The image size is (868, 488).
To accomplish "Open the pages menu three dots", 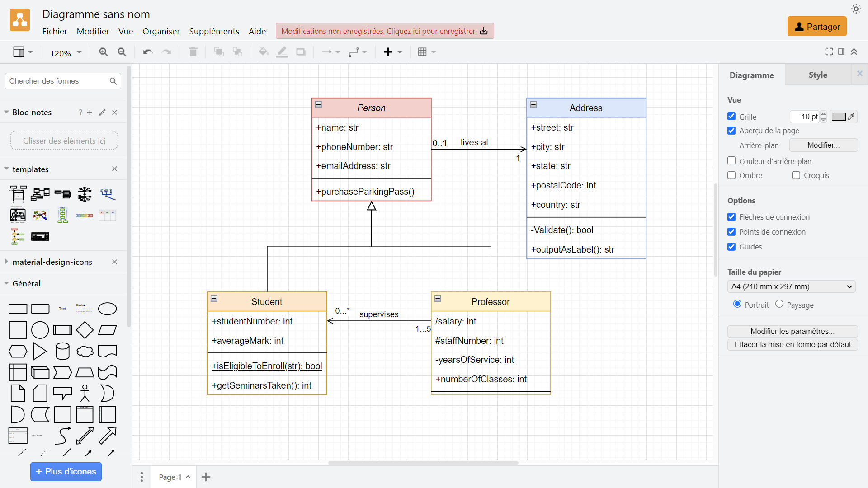I will [x=142, y=477].
